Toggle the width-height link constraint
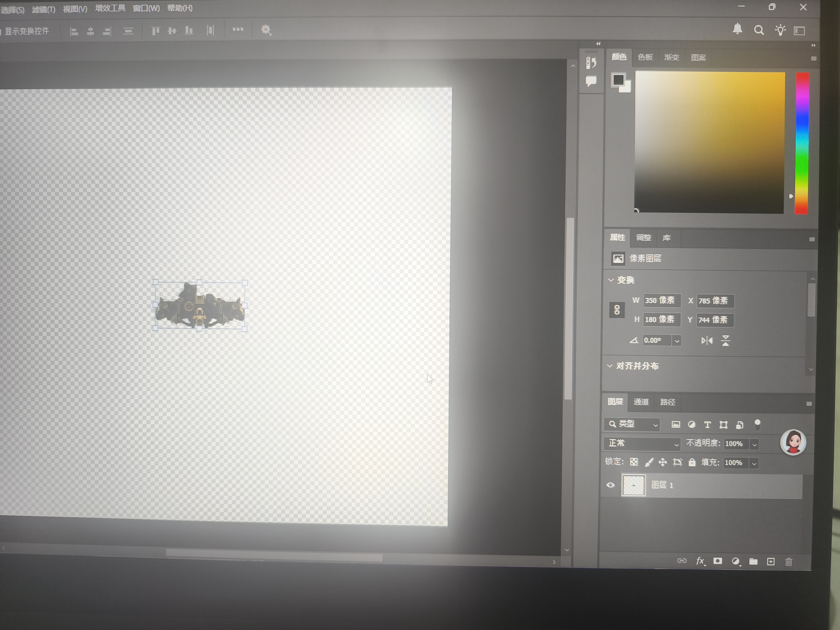The width and height of the screenshot is (840, 630). point(617,310)
